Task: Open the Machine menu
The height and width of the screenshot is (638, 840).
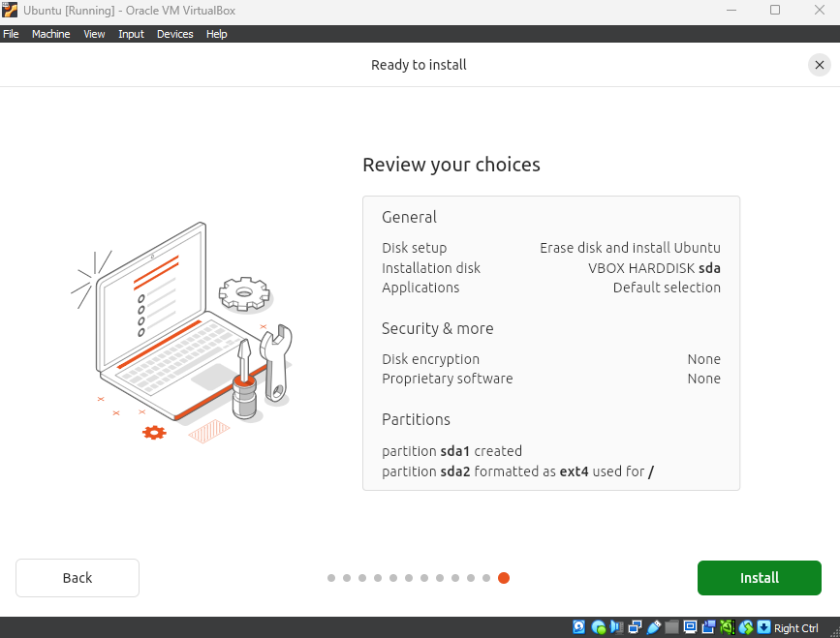Action: point(50,34)
